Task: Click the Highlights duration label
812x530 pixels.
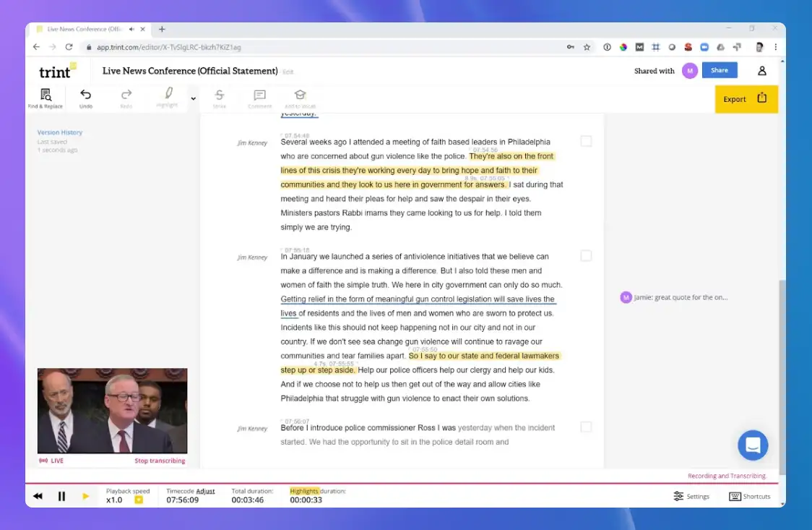Action: click(x=317, y=491)
